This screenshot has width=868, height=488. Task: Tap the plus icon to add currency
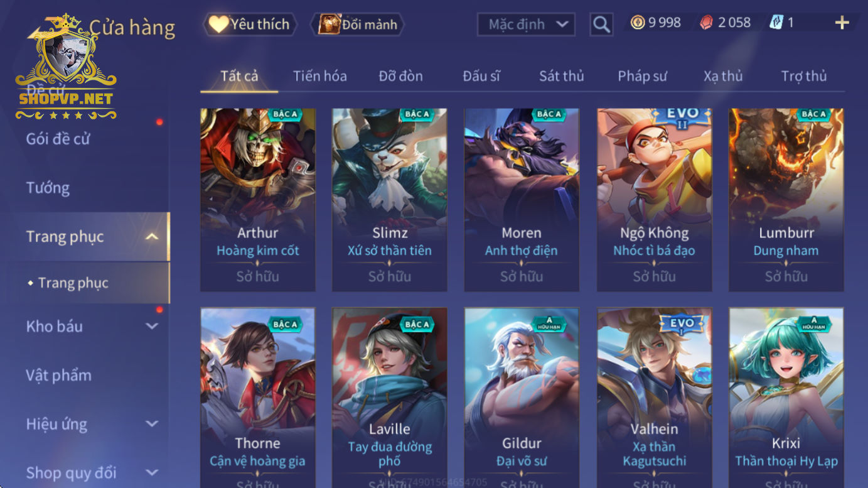pyautogui.click(x=842, y=23)
